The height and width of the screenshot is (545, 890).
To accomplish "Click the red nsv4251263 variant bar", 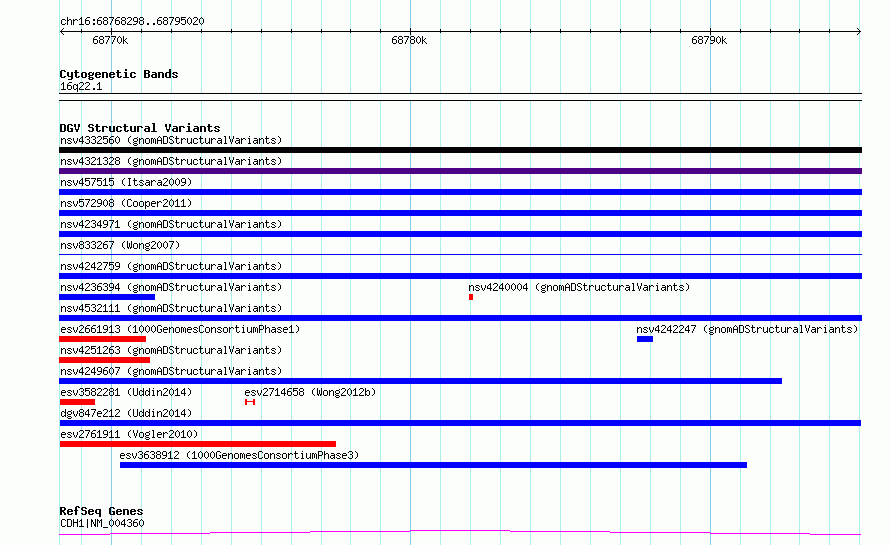I will (104, 360).
